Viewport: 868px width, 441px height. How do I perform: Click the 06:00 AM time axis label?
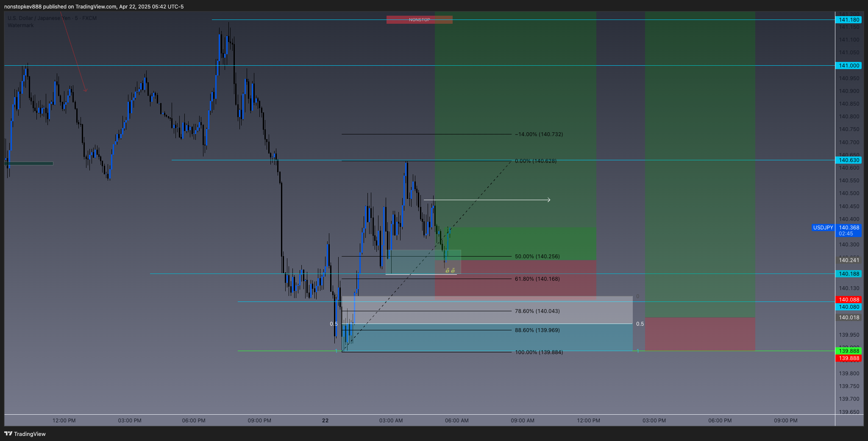pos(457,421)
